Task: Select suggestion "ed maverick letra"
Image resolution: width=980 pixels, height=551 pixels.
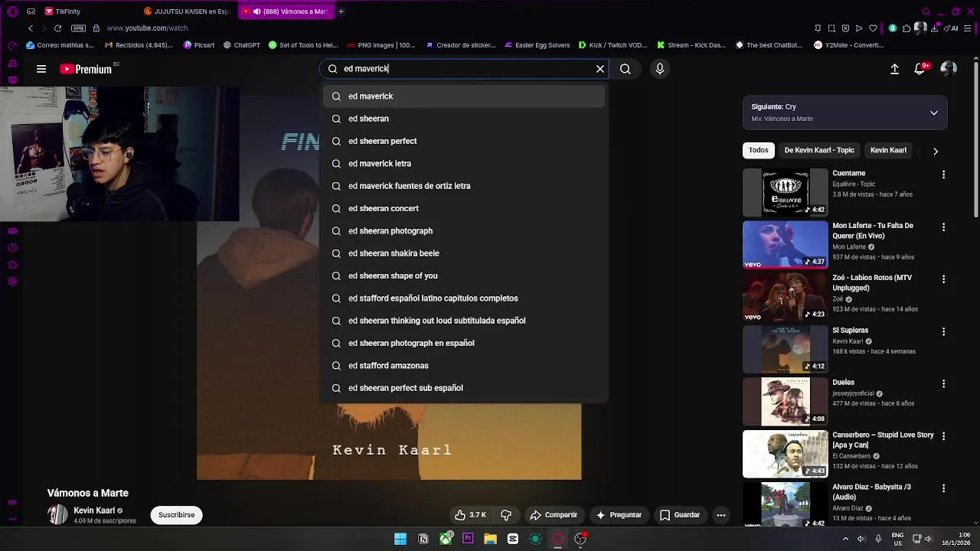Action: click(464, 164)
